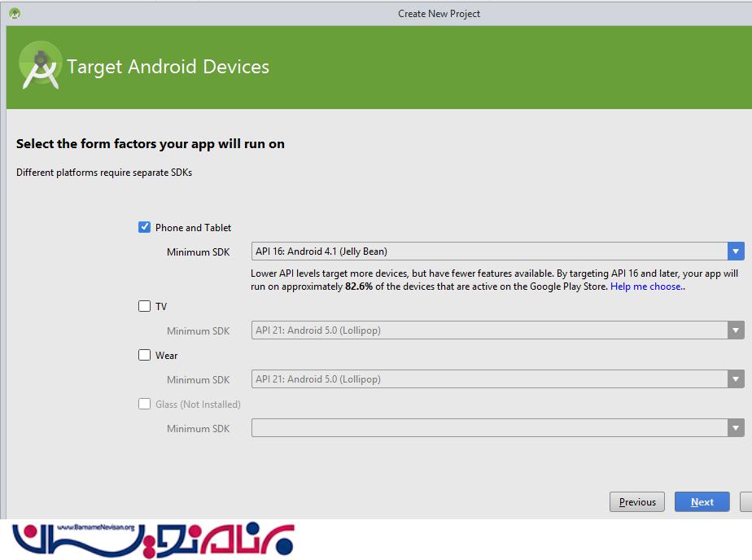Click the "Different platforms require separate SDKs" text
Screen dimensions: 752x560
[104, 173]
